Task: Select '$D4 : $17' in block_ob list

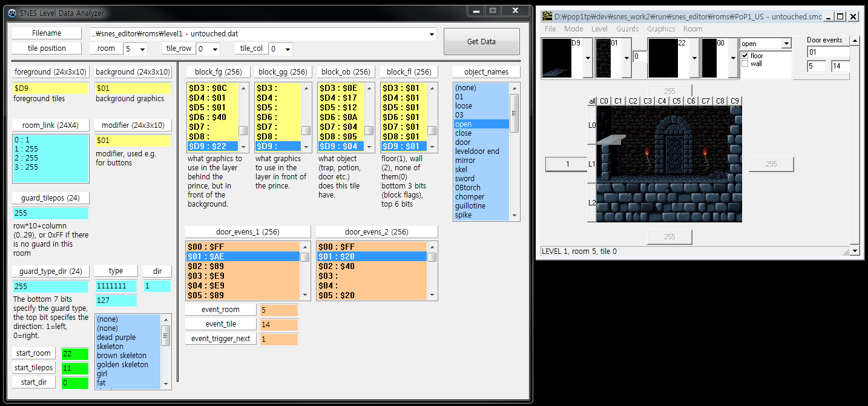Action: tap(341, 98)
